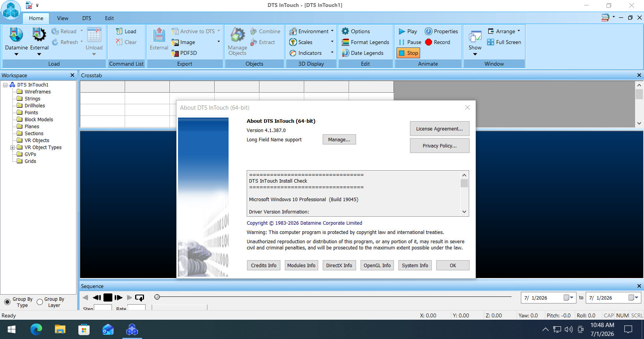Open Manage Objects
Image resolution: width=644 pixels, height=339 pixels.
tap(237, 42)
